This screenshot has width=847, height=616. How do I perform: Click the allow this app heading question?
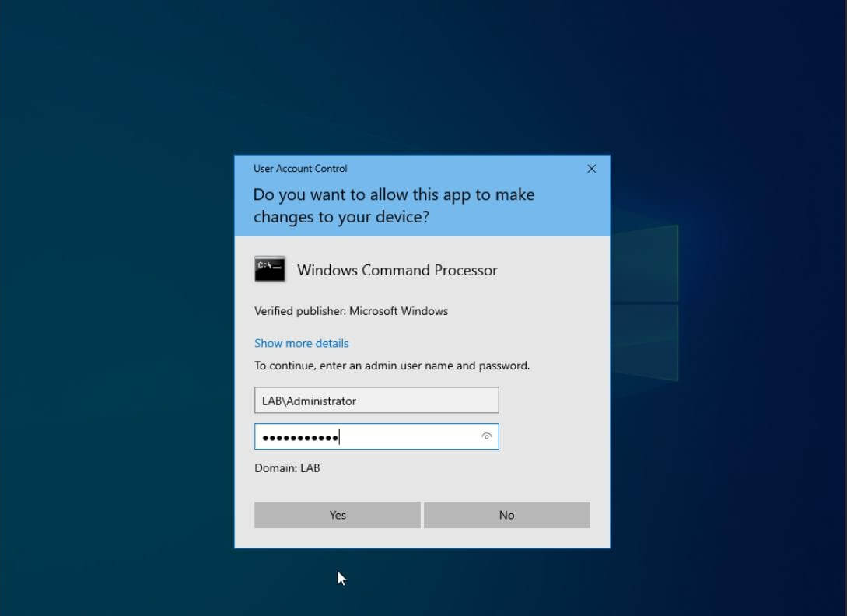(x=394, y=205)
